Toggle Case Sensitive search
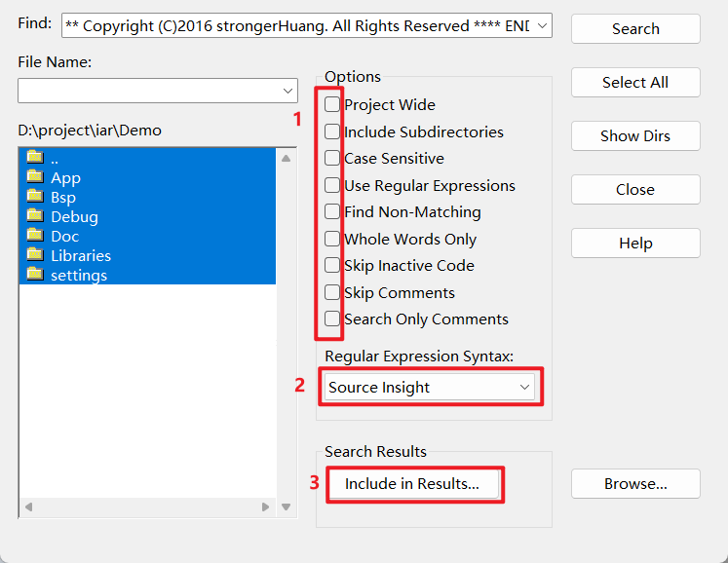 [332, 158]
